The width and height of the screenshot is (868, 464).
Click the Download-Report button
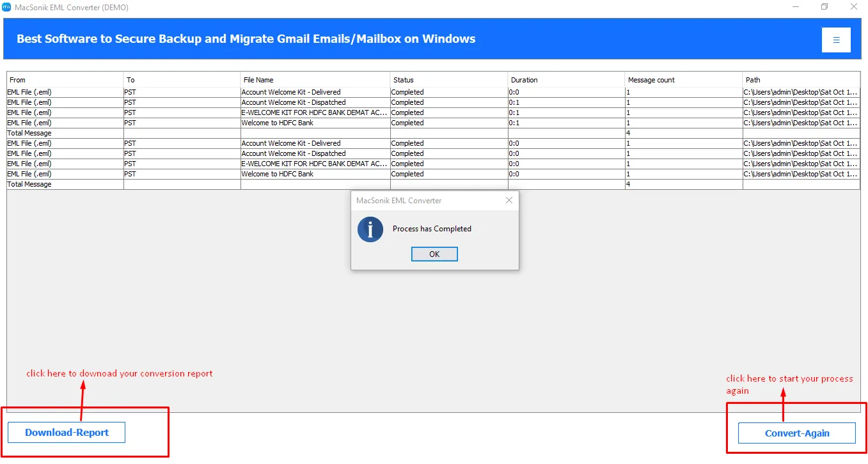point(67,433)
